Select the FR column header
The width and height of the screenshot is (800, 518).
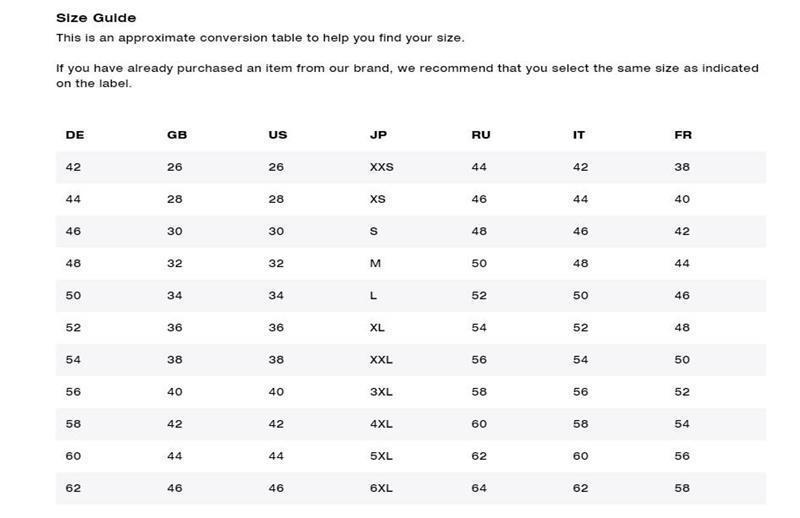click(x=683, y=135)
